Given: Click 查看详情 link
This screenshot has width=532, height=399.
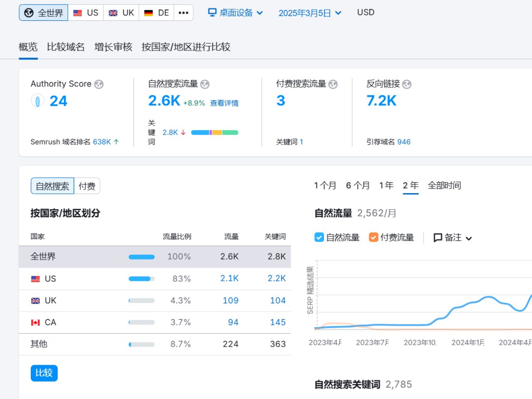Looking at the screenshot, I should click(x=224, y=103).
